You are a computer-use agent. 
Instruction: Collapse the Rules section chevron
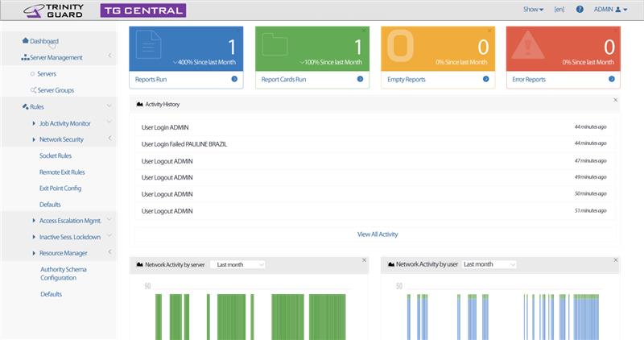[109, 106]
